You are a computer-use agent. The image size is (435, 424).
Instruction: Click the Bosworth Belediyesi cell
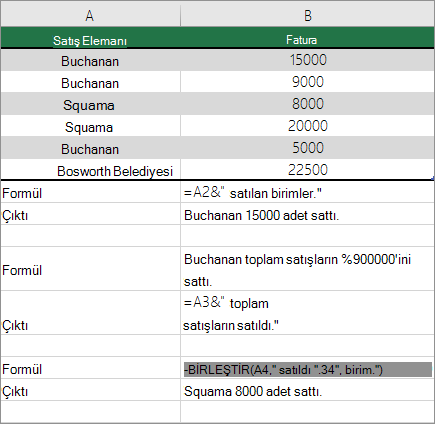pyautogui.click(x=90, y=169)
